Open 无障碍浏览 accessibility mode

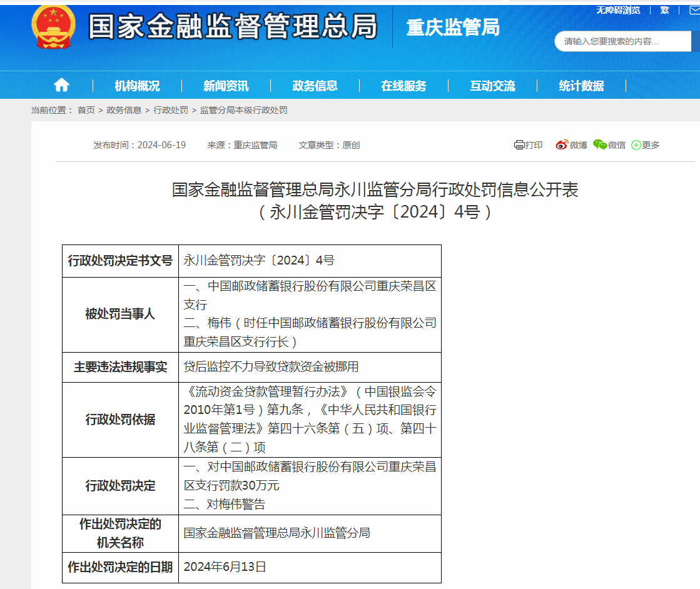pyautogui.click(x=618, y=10)
